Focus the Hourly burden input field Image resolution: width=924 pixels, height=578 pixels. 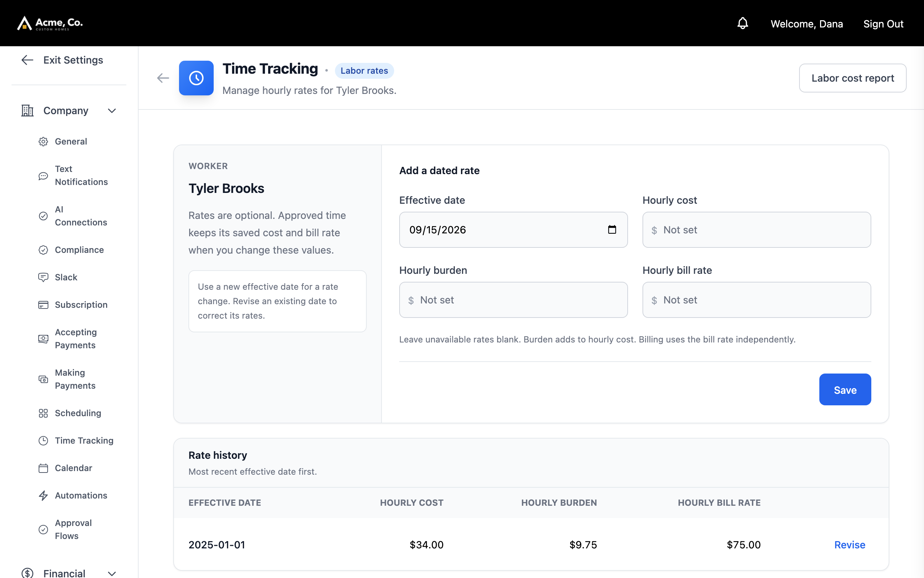[513, 300]
